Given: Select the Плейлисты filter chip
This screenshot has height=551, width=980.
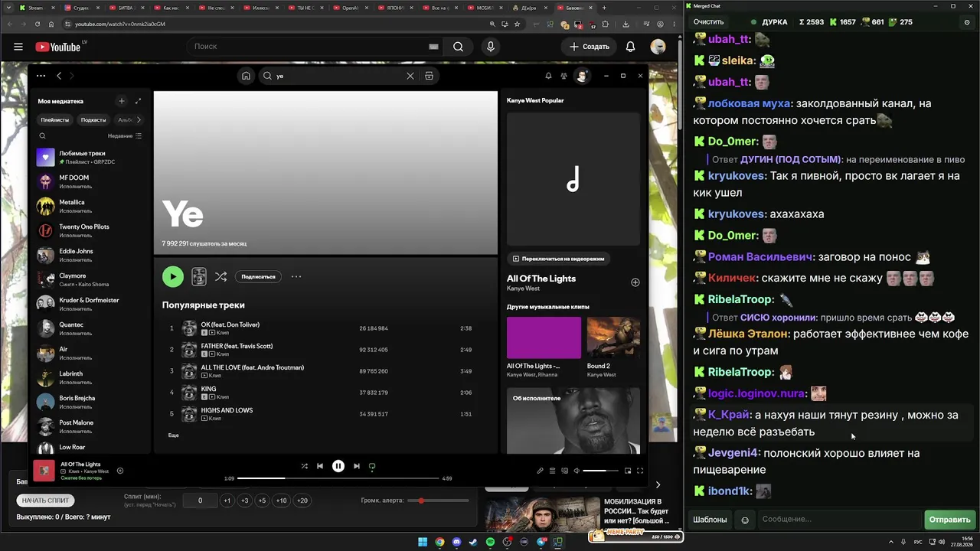Looking at the screenshot, I should tap(55, 119).
